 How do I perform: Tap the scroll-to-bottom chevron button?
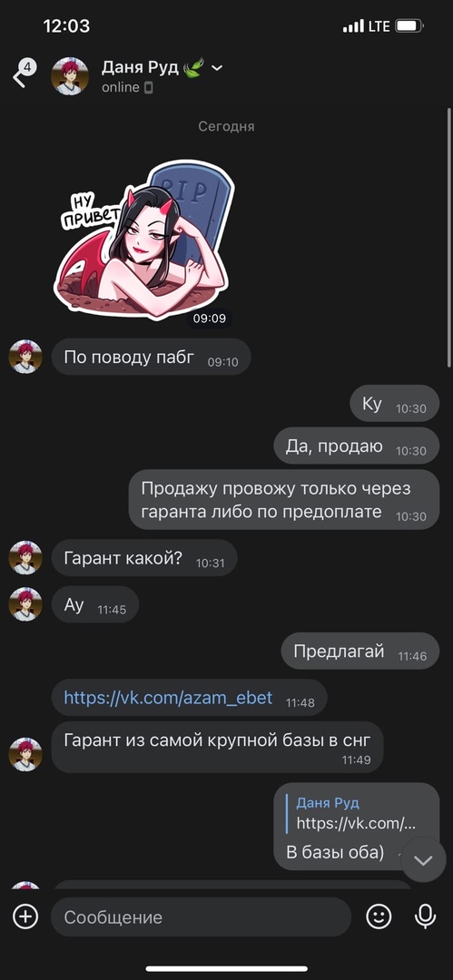pyautogui.click(x=424, y=860)
